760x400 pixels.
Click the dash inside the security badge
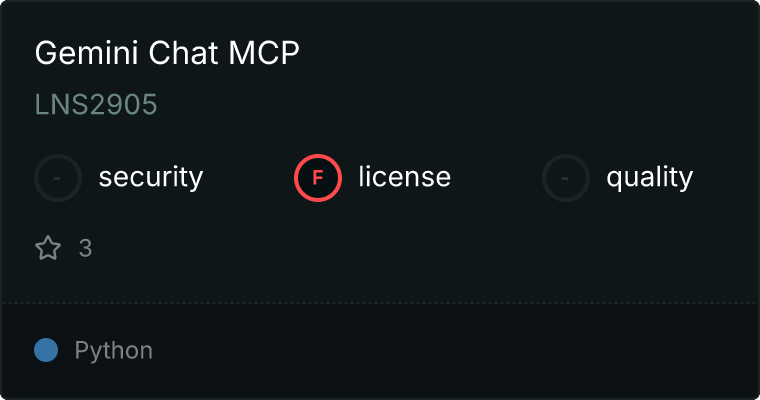[57, 178]
